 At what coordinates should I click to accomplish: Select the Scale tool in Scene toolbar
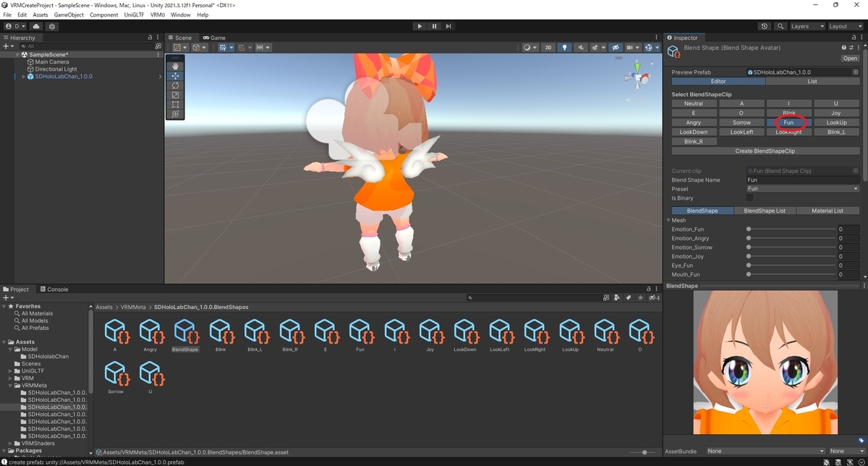pos(175,95)
